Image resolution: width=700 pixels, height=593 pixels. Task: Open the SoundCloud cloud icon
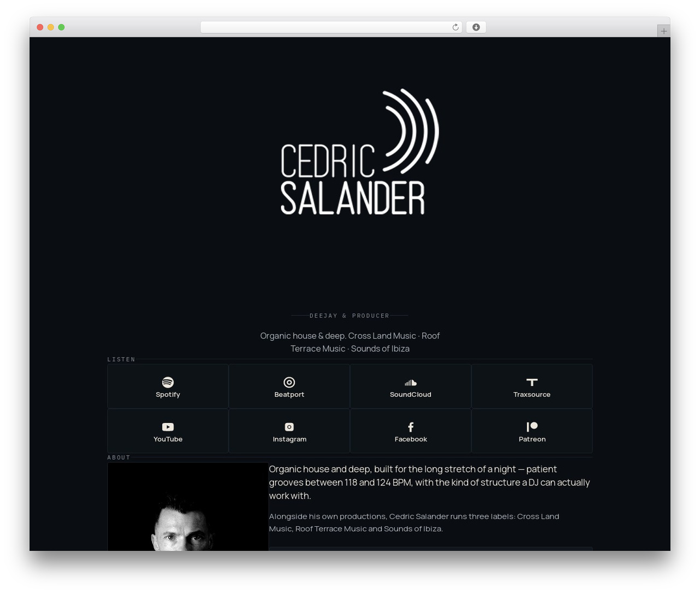411,382
